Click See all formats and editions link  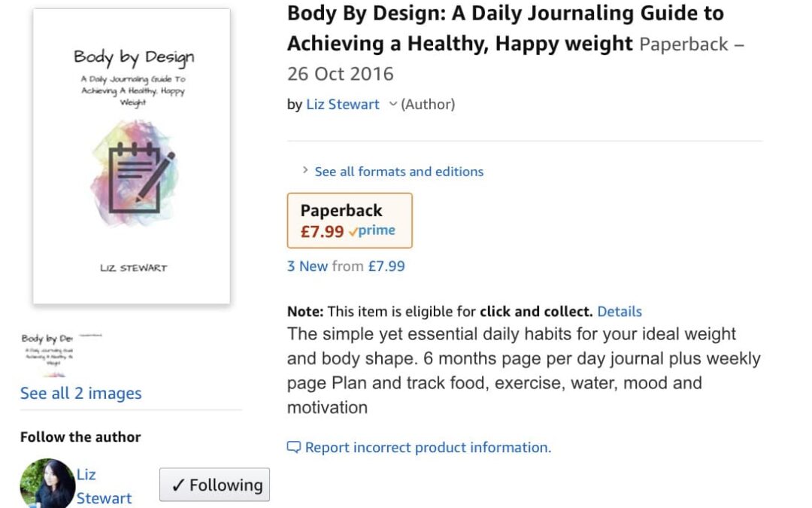[398, 172]
